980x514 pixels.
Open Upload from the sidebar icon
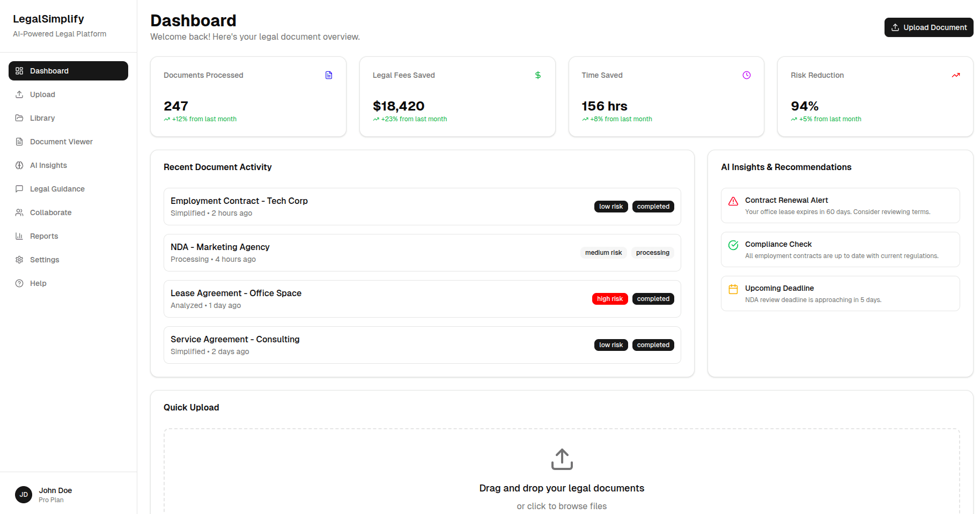click(x=19, y=94)
